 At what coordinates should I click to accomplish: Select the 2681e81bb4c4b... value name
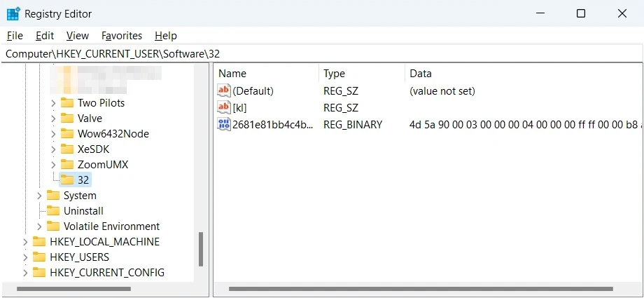tap(273, 125)
